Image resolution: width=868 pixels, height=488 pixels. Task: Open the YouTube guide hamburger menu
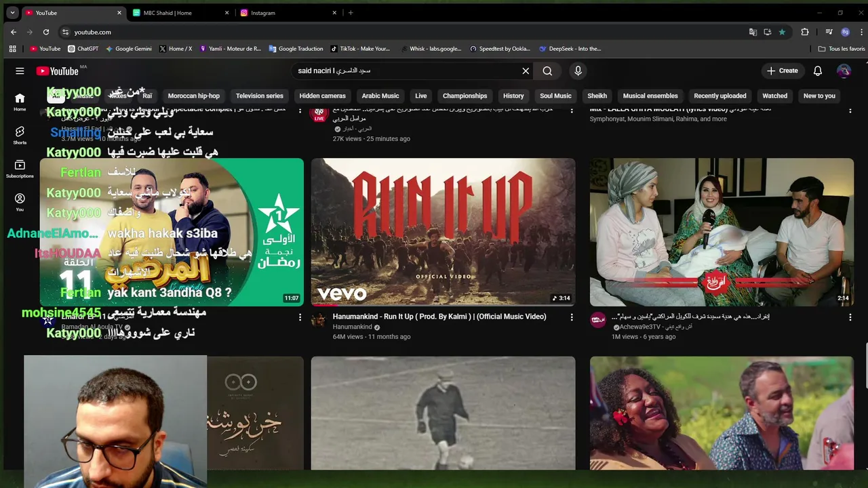pyautogui.click(x=20, y=70)
